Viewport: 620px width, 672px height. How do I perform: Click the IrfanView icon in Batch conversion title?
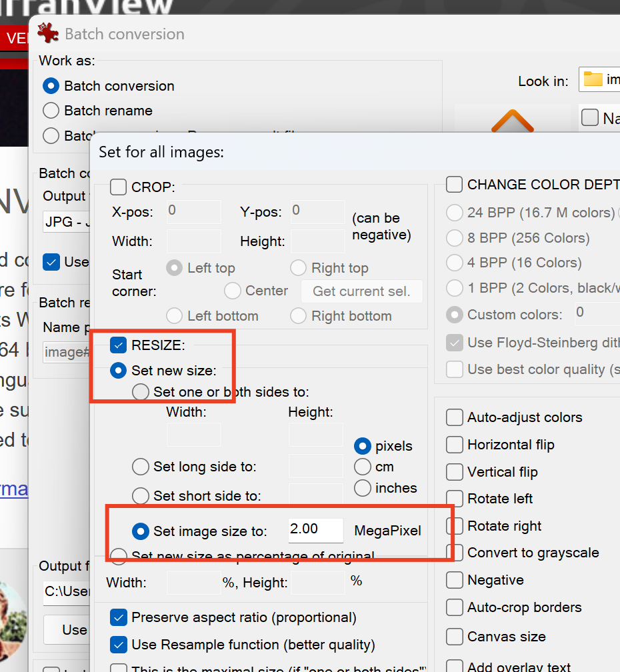point(47,33)
